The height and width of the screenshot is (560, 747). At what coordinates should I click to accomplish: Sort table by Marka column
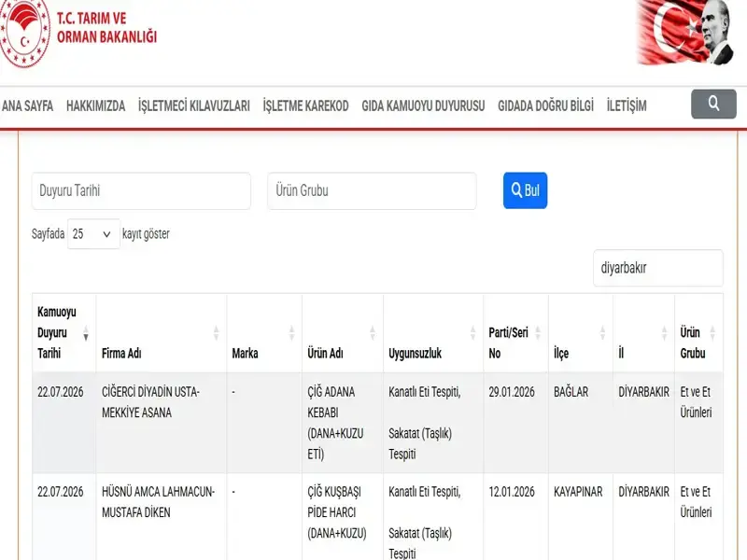click(x=264, y=333)
